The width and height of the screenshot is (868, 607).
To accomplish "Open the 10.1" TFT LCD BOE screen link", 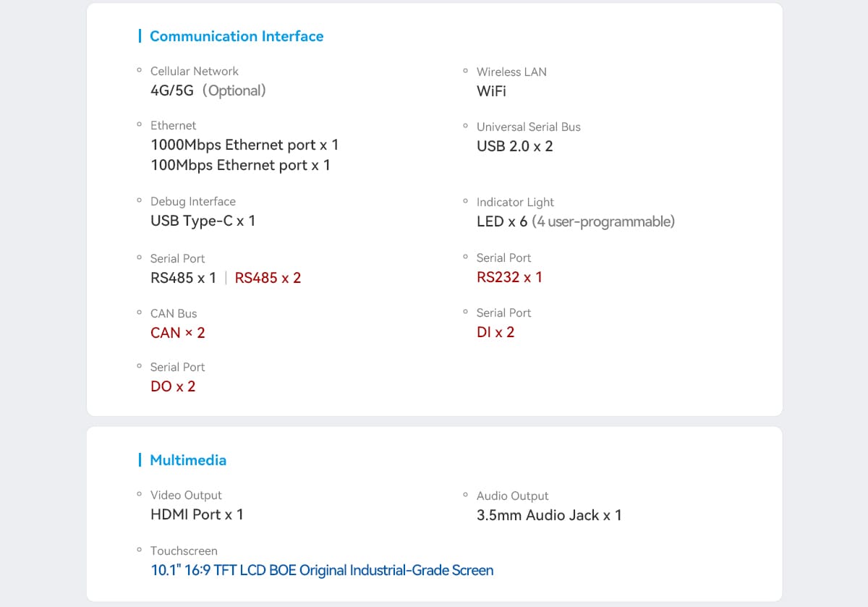I will [x=322, y=570].
